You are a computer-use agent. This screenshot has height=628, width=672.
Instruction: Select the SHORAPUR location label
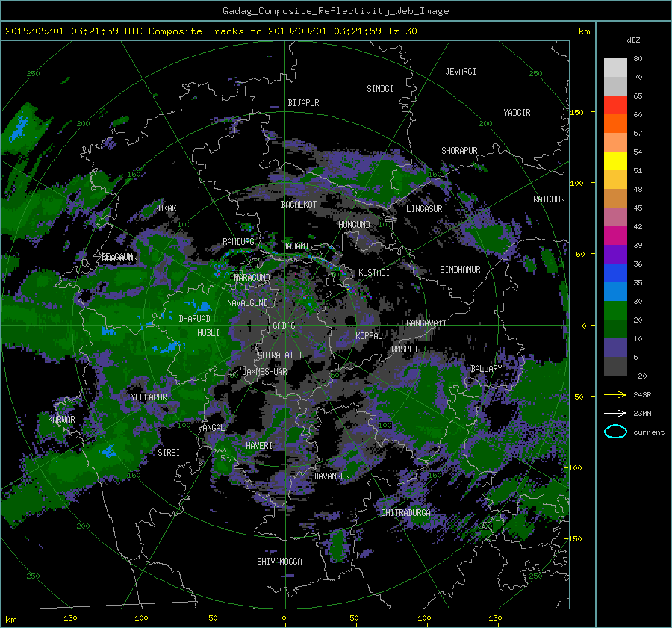click(459, 151)
